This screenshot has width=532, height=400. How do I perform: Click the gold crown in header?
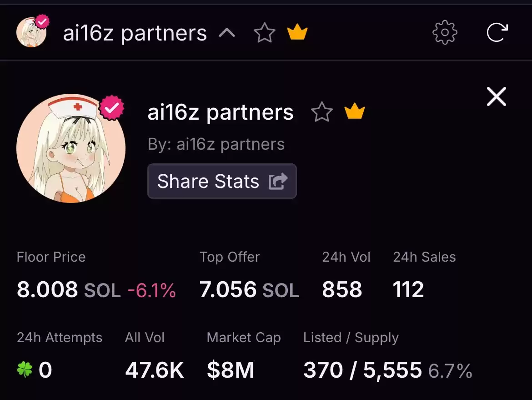[297, 32]
